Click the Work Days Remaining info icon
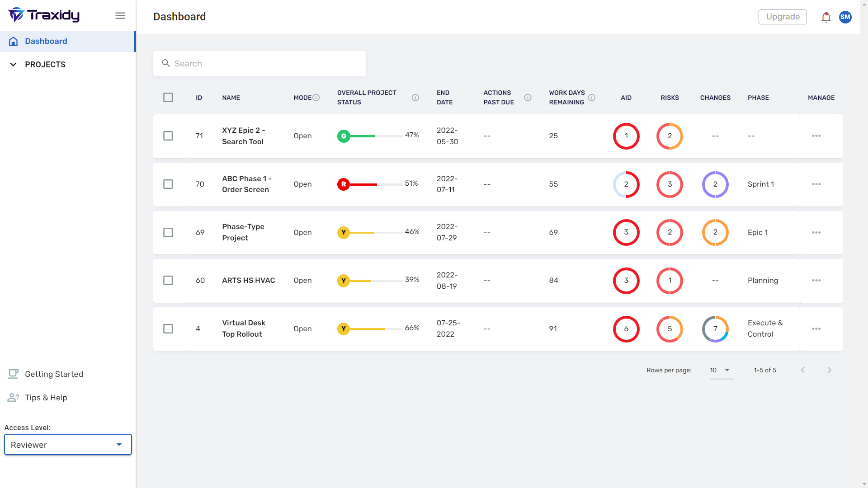868x488 pixels. [x=592, y=98]
